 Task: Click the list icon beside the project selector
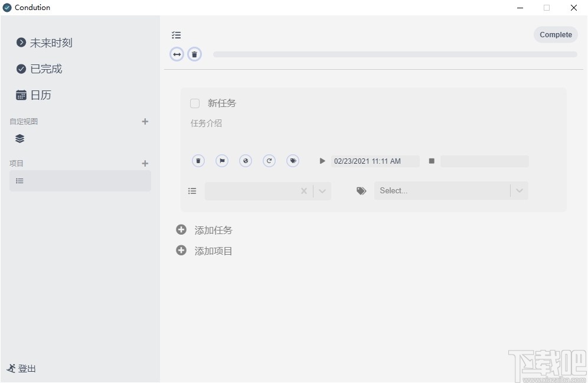point(192,191)
